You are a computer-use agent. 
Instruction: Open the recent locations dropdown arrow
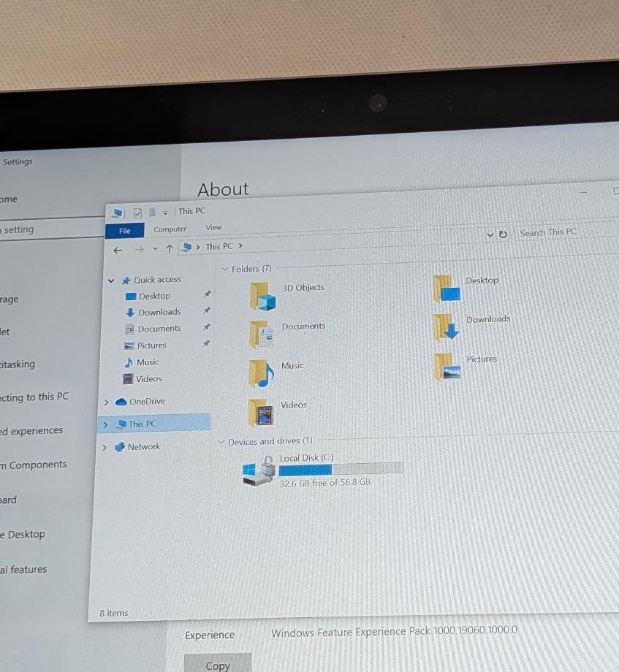point(155,249)
